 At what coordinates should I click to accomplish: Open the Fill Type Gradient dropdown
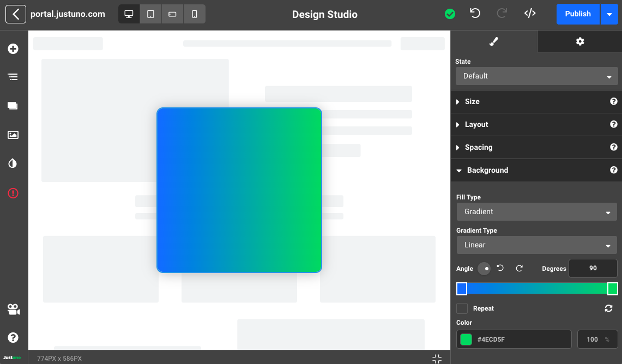(536, 211)
